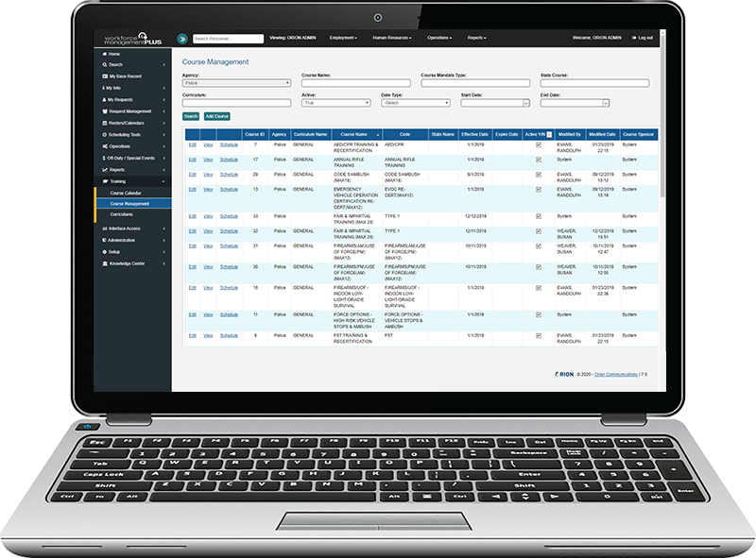The image size is (756, 558).
Task: Click the Home icon in the sidebar
Action: click(x=105, y=54)
